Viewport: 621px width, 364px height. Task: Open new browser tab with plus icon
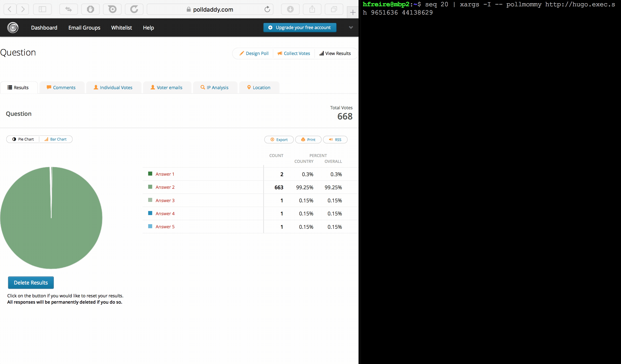click(x=353, y=12)
